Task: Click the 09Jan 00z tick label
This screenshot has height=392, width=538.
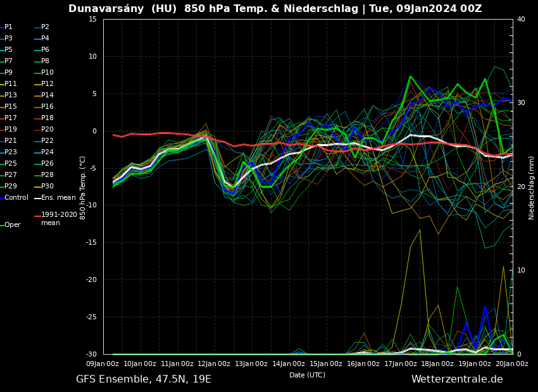Action: coord(103,364)
